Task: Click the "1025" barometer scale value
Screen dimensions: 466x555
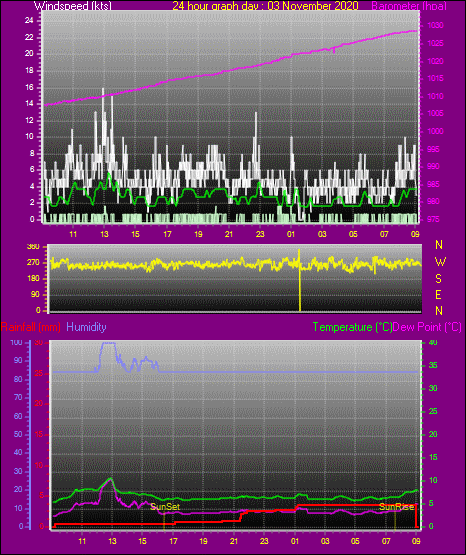Action: (x=435, y=43)
